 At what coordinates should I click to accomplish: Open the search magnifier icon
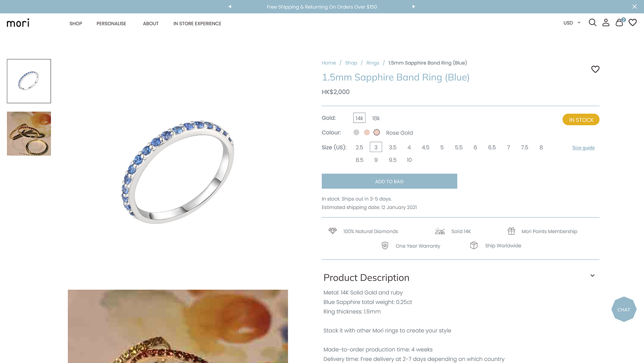(x=593, y=23)
